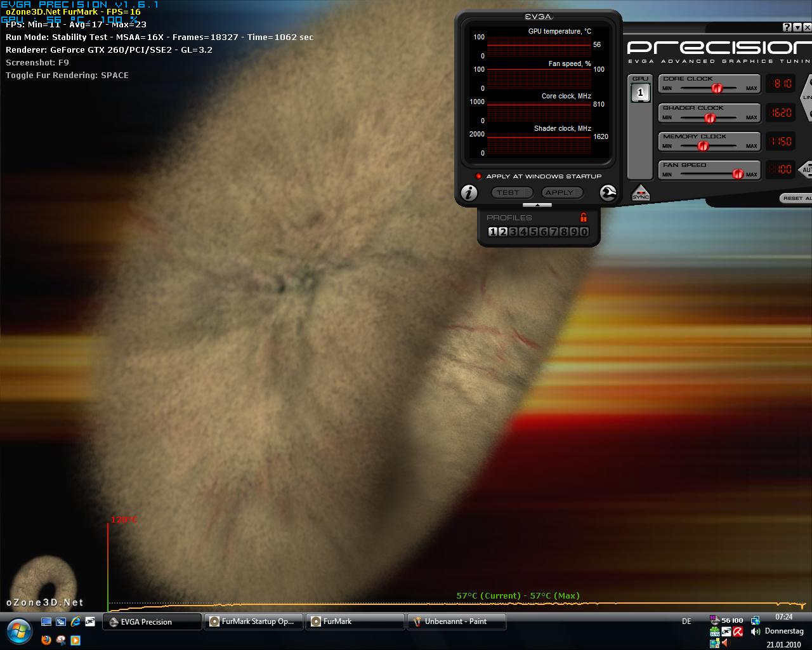The height and width of the screenshot is (650, 812).
Task: Open Windows Sidebar tray icon
Action: tap(715, 643)
